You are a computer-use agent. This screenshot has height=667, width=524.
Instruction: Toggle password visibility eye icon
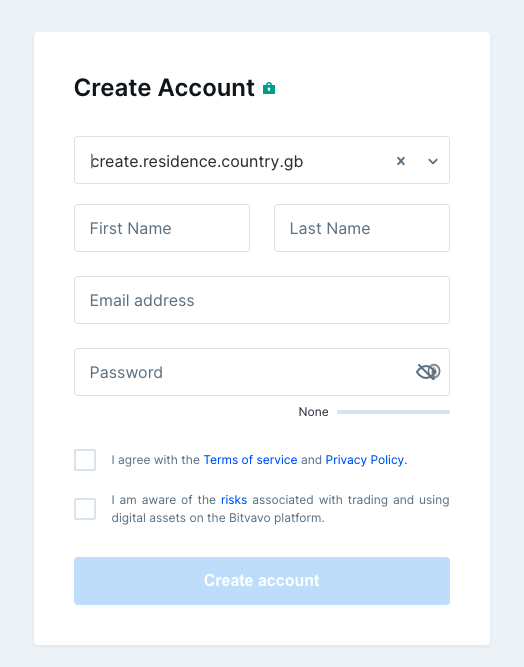(428, 372)
